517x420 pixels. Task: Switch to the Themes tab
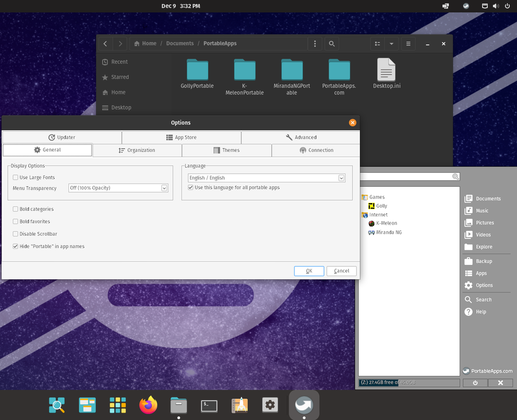coord(226,150)
